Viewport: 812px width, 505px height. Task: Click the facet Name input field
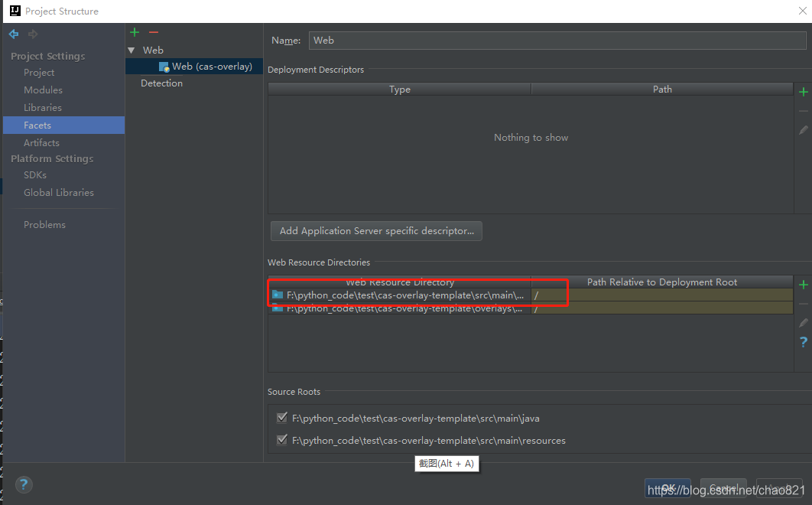557,41
